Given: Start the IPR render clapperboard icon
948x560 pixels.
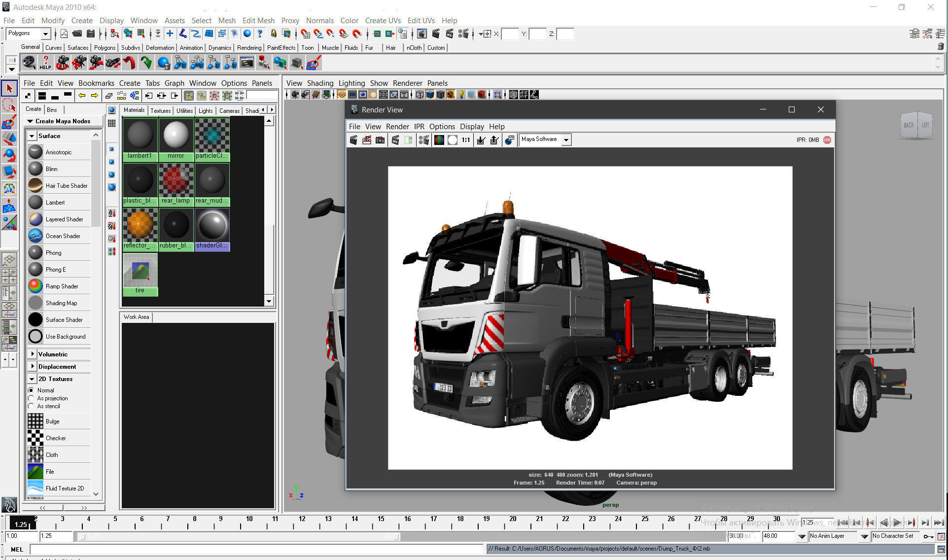Looking at the screenshot, I should pos(395,140).
